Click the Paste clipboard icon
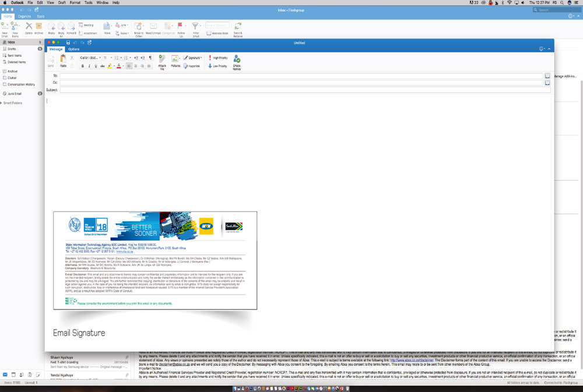 [63, 59]
